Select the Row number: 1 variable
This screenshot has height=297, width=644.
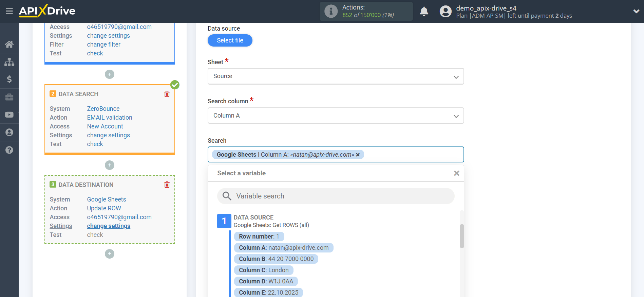(259, 237)
